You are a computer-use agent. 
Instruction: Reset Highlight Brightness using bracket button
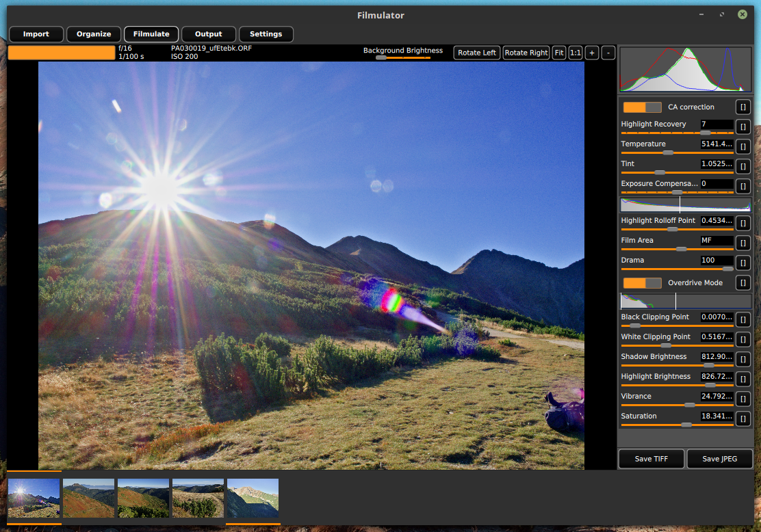(743, 380)
